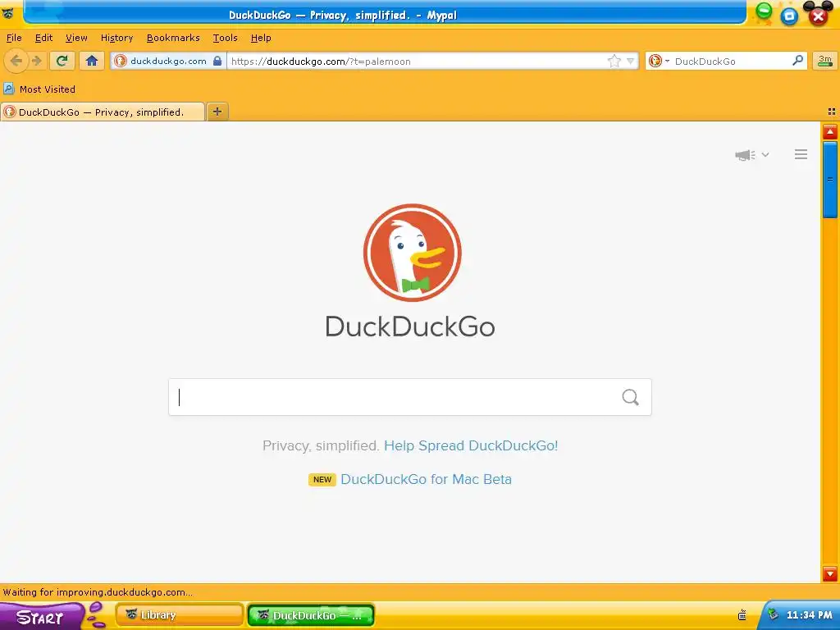Open the Tools menu

tap(225, 38)
